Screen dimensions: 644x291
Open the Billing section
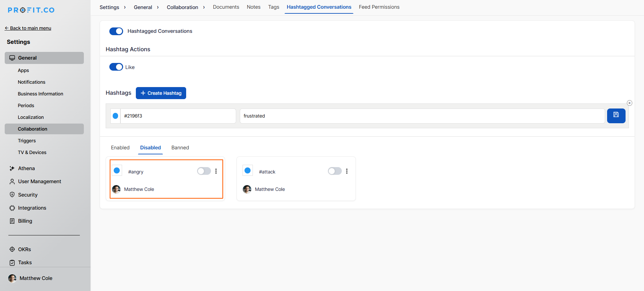25,221
